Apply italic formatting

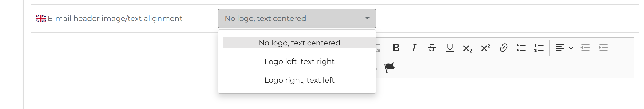point(414,48)
